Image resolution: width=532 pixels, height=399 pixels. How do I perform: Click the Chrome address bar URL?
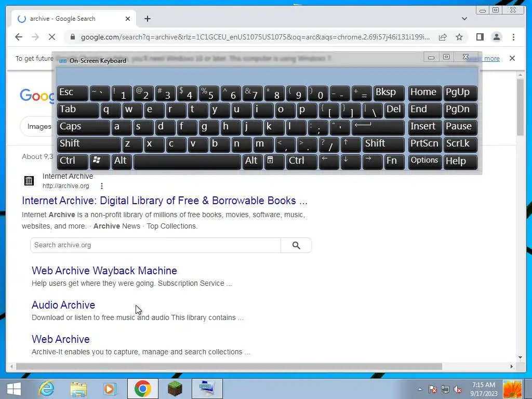(x=255, y=37)
